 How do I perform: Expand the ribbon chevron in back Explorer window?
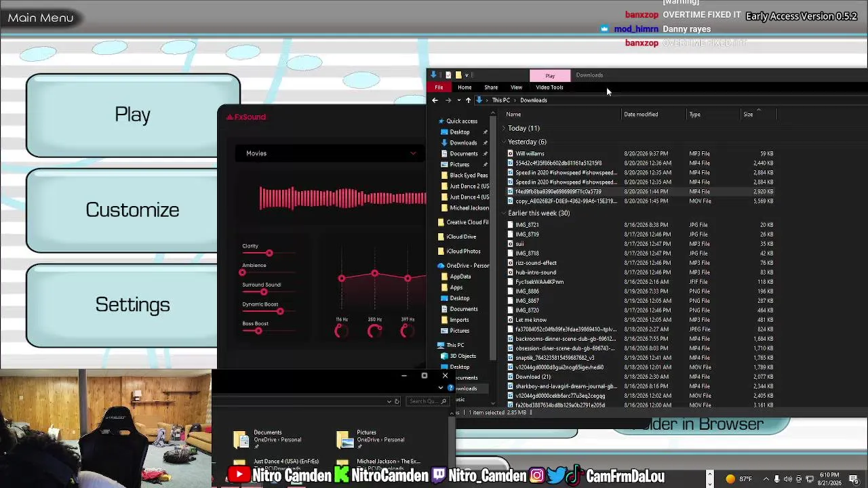pyautogui.click(x=441, y=388)
